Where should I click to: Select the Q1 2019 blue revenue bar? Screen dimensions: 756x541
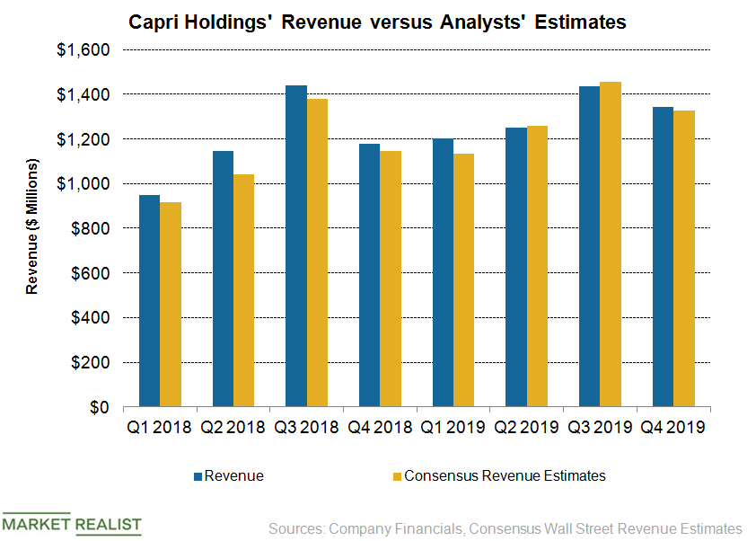click(x=443, y=272)
